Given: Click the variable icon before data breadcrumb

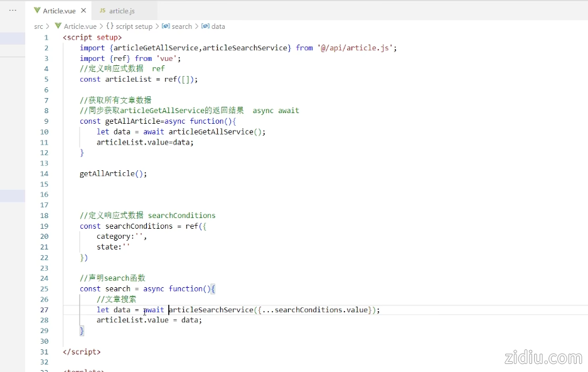Looking at the screenshot, I should 205,26.
